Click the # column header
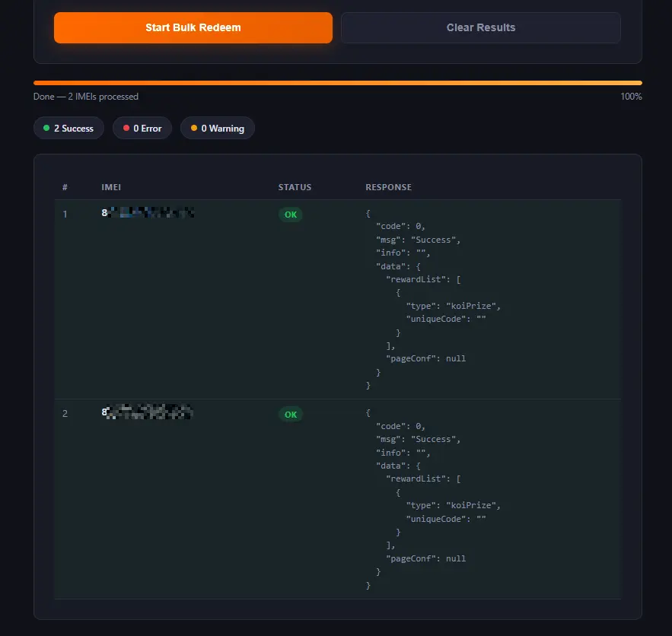The height and width of the screenshot is (636, 672). 65,187
